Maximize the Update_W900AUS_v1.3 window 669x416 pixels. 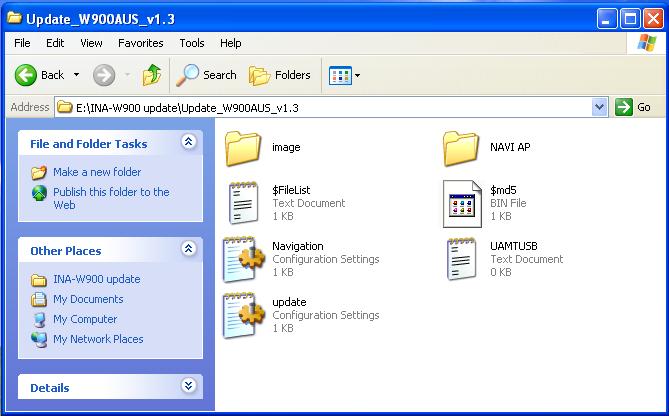coord(630,19)
